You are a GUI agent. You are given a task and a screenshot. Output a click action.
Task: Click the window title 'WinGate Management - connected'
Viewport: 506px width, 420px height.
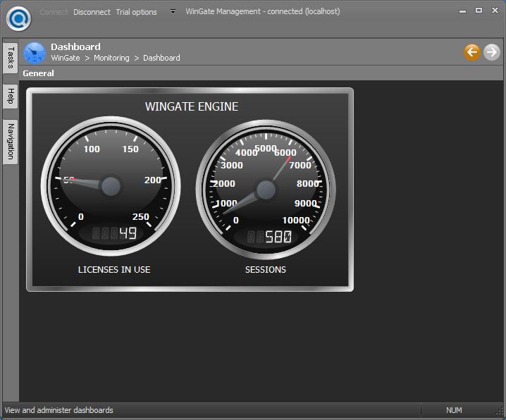point(263,11)
